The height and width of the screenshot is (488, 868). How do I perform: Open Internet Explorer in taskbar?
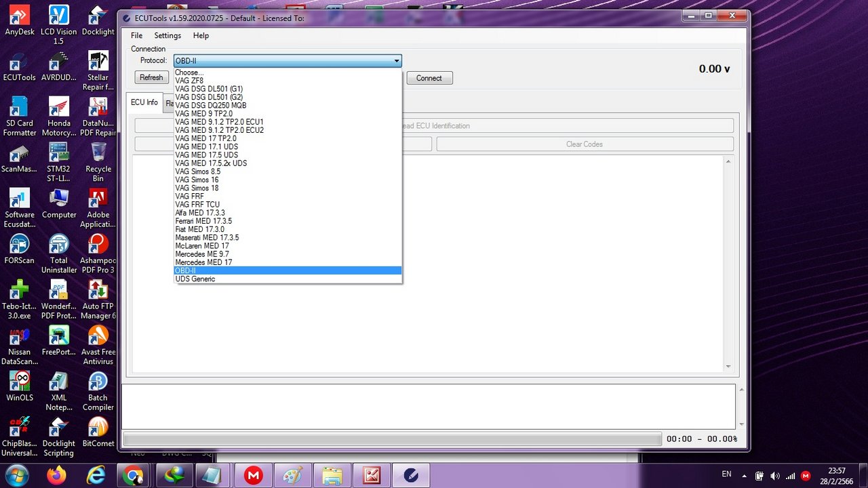[x=96, y=476]
